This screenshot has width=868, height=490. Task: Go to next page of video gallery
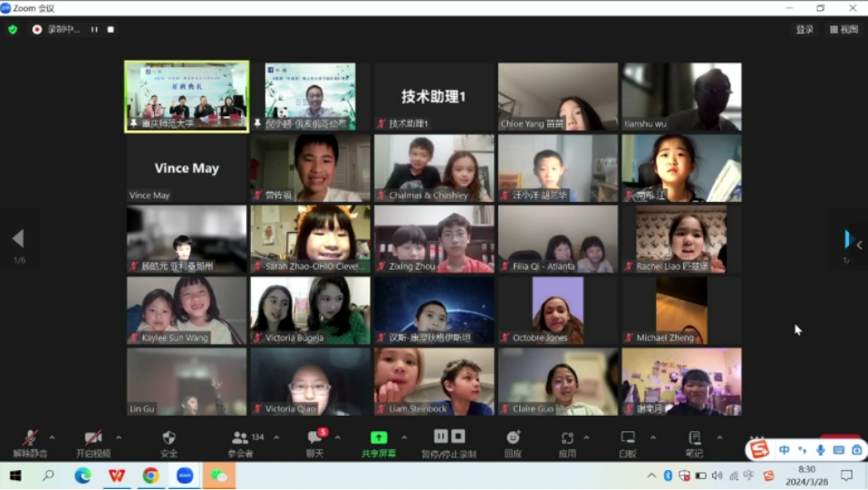tap(849, 239)
